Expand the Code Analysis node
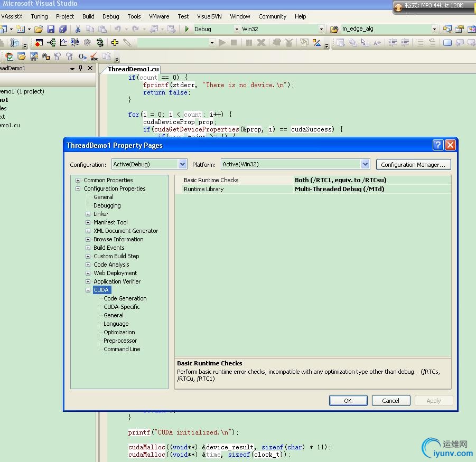 coord(88,265)
